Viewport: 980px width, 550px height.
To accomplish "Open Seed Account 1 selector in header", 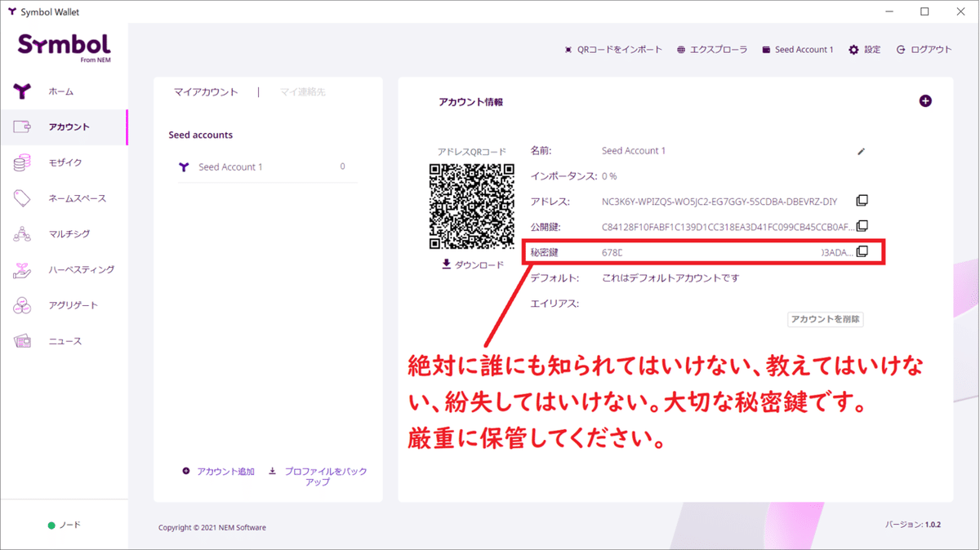I will 804,50.
